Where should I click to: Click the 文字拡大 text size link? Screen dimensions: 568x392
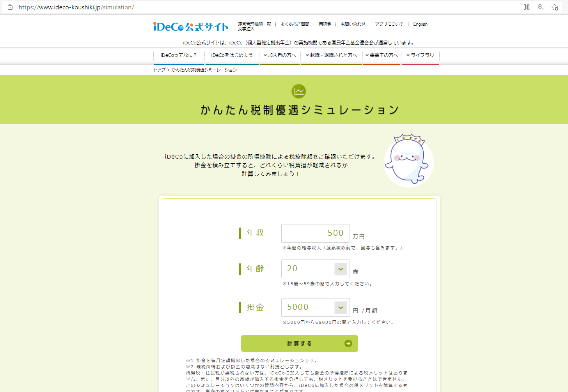(x=246, y=29)
